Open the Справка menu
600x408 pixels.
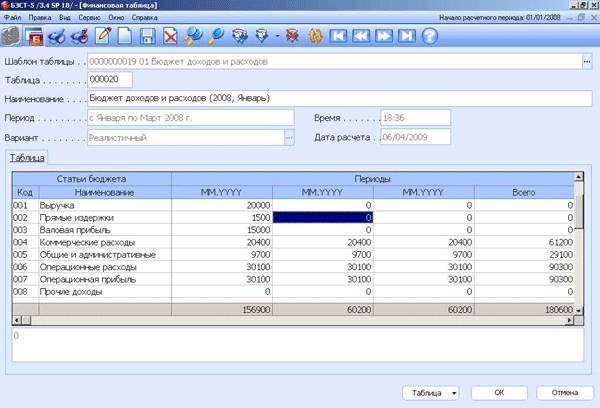point(144,18)
